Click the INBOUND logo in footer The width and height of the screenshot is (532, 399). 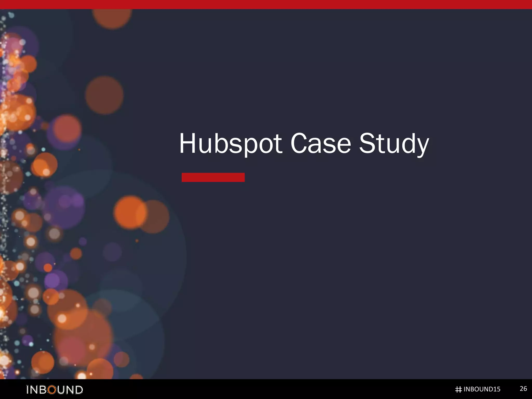pyautogui.click(x=55, y=390)
